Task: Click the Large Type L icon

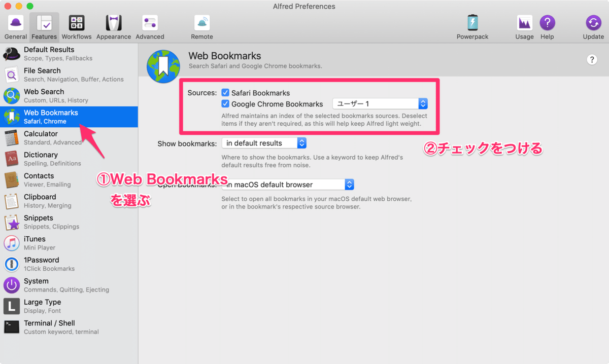Action: pyautogui.click(x=12, y=306)
